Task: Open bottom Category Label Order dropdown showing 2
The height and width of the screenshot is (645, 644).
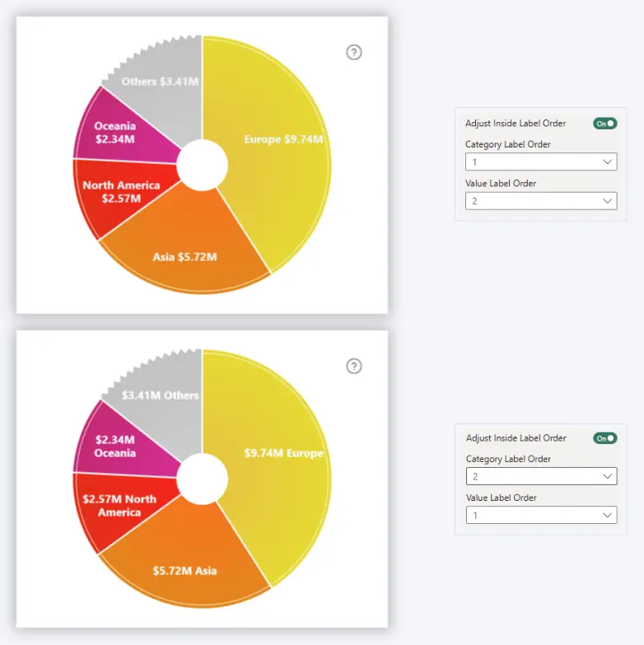Action: tap(540, 476)
